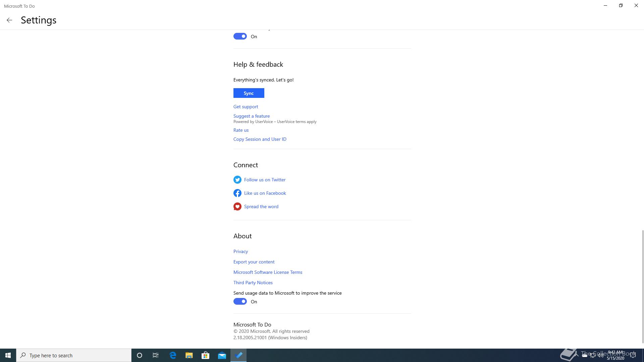Viewport: 644px width, 362px height.
Task: Open Task View in the taskbar
Action: click(156, 355)
